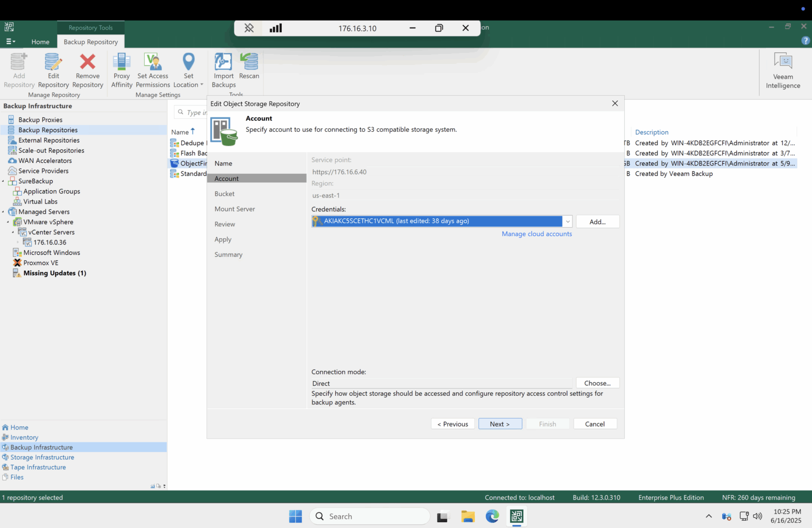Go to Tape Infrastructure pane
The height and width of the screenshot is (528, 812).
(x=38, y=467)
